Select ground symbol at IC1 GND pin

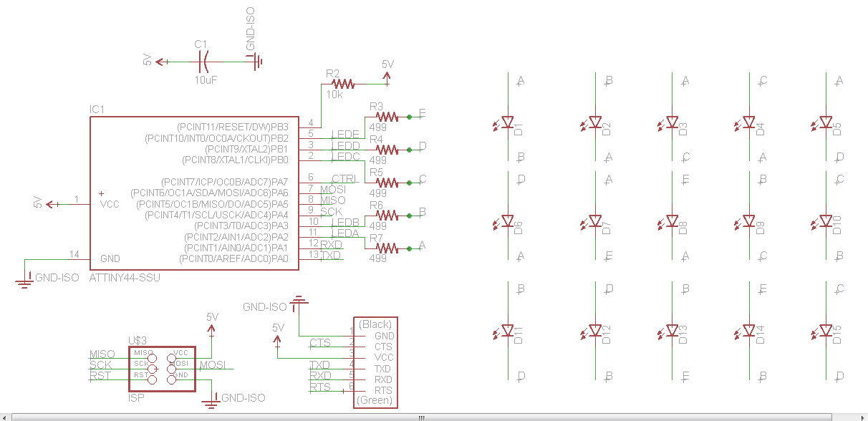[25, 280]
